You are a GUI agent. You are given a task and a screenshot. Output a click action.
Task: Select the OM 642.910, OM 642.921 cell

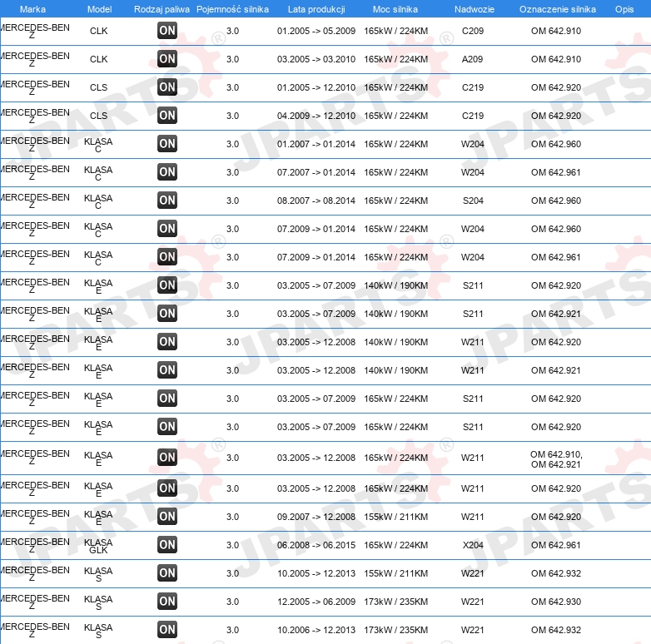click(556, 459)
